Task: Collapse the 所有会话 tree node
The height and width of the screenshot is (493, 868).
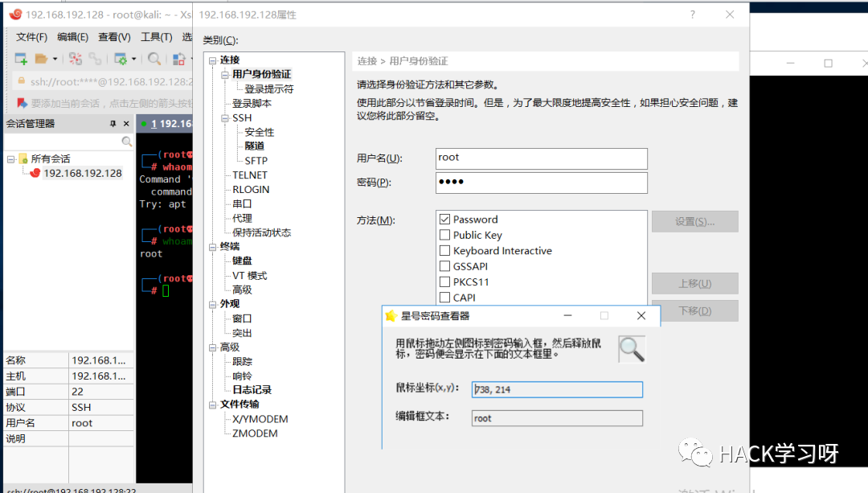Action: click(10, 159)
